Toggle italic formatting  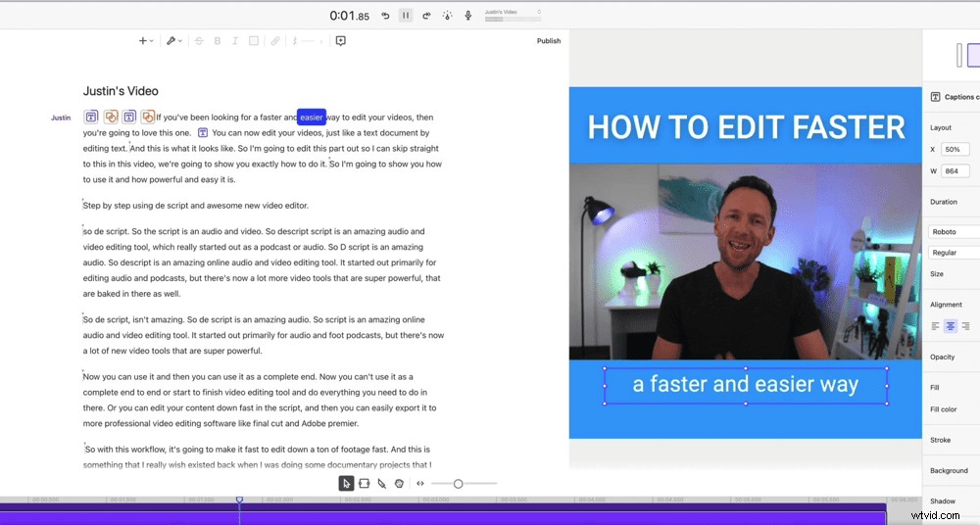coord(235,40)
